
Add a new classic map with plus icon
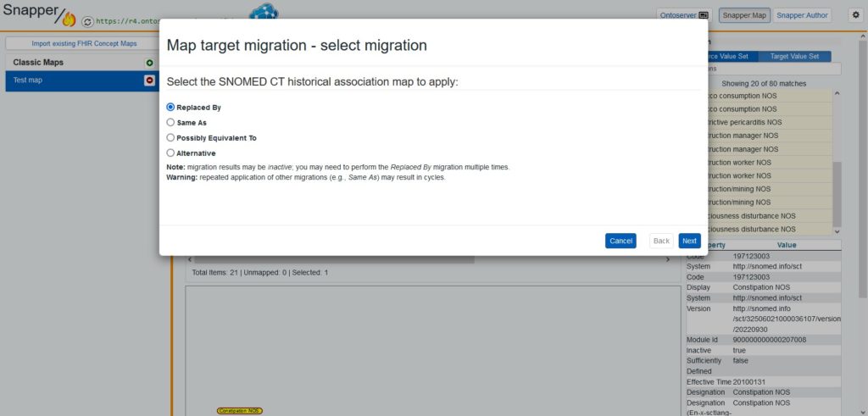(x=149, y=63)
